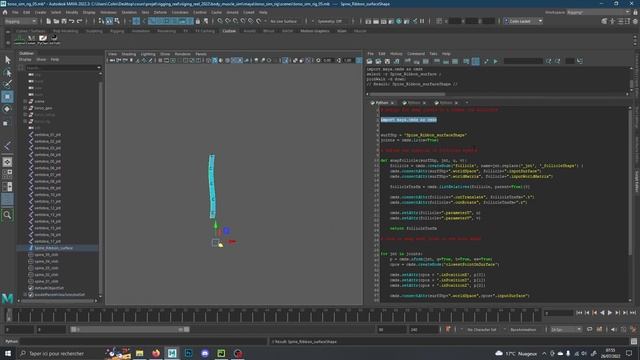
Task: Select Spine_Ribbon_surface in Outliner
Action: pyautogui.click(x=53, y=248)
